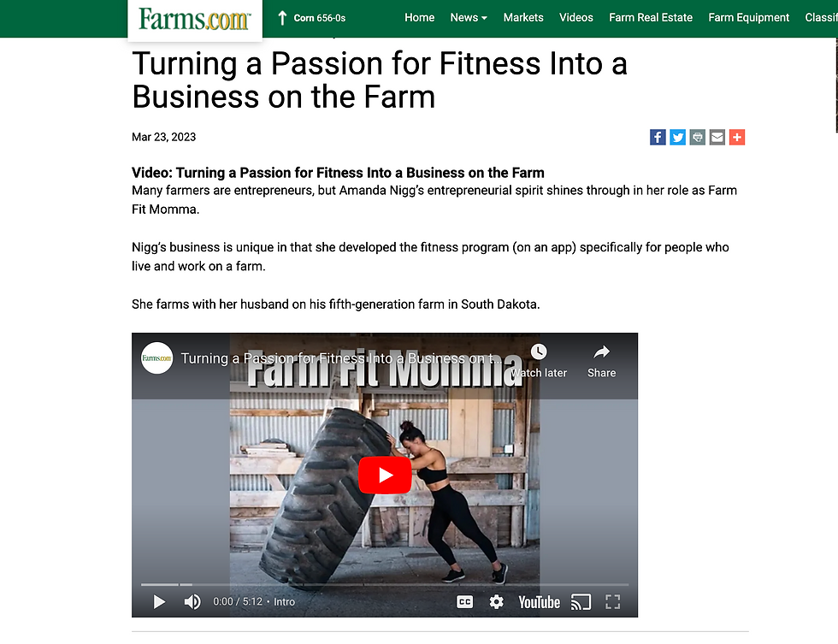Share the article on Facebook
The height and width of the screenshot is (644, 838).
[x=658, y=137]
